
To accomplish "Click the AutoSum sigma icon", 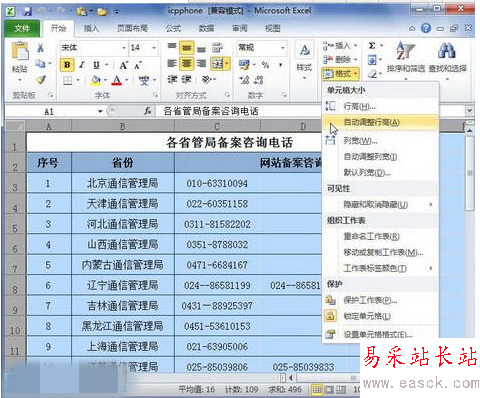I will 372,46.
